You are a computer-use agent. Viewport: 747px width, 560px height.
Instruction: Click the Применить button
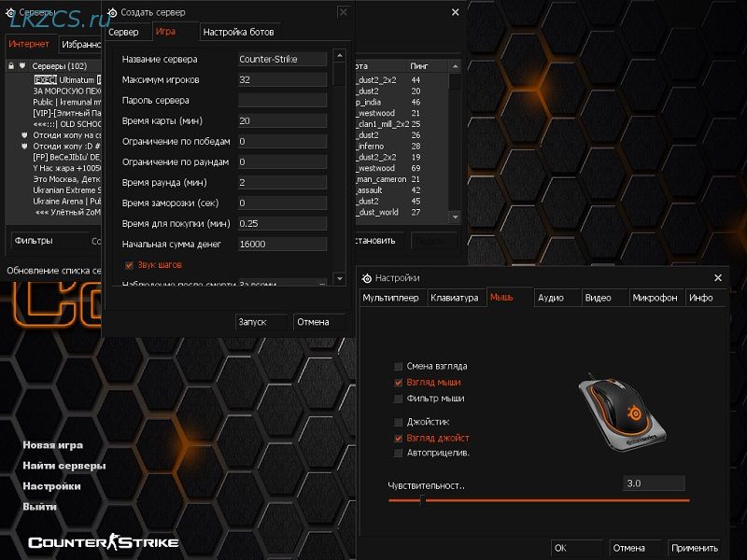(695, 548)
